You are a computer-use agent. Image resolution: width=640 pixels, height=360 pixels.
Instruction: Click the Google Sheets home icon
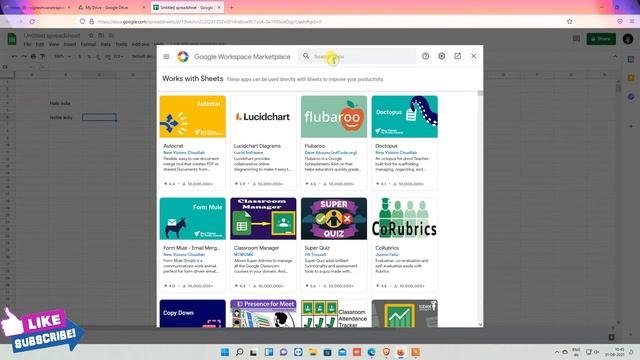(x=12, y=39)
